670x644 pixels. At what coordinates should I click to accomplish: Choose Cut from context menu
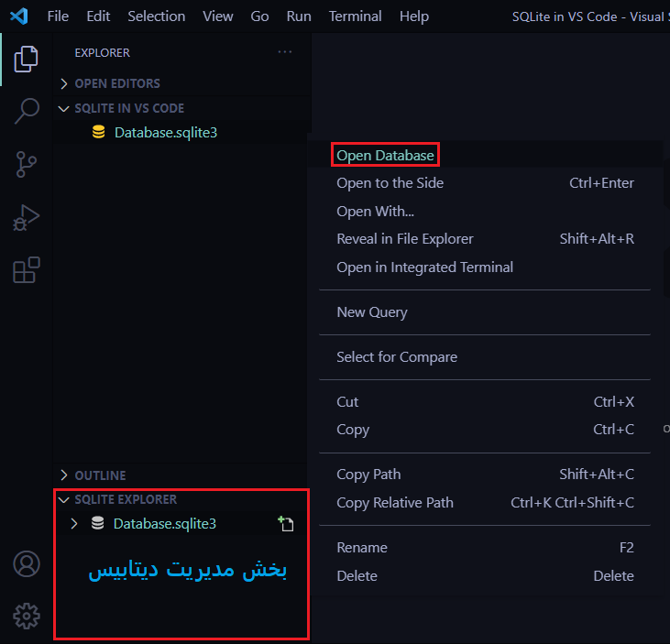[x=485, y=401]
